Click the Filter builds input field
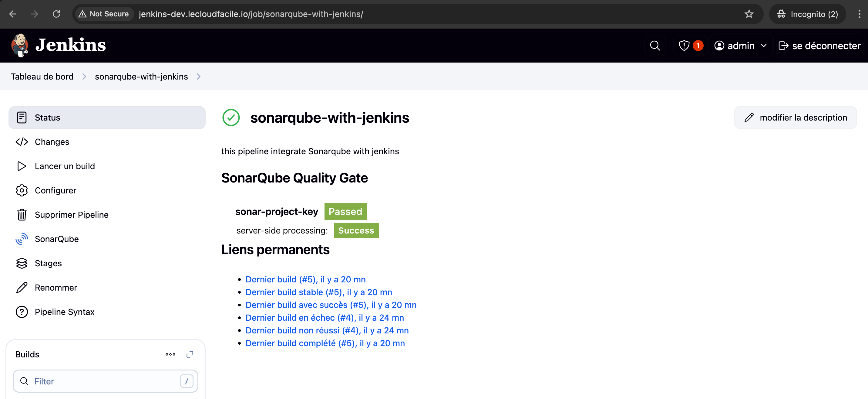Screen dimensions: 868x399 tap(101, 381)
